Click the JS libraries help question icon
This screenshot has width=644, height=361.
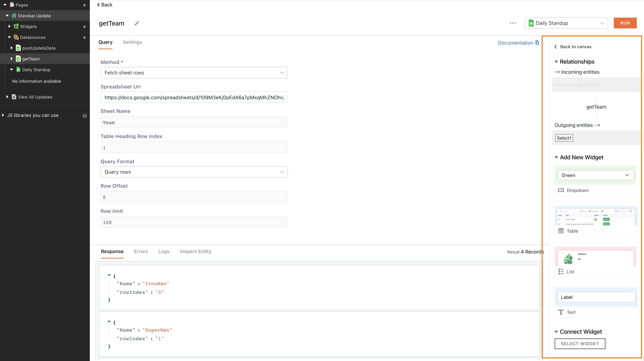(85, 116)
